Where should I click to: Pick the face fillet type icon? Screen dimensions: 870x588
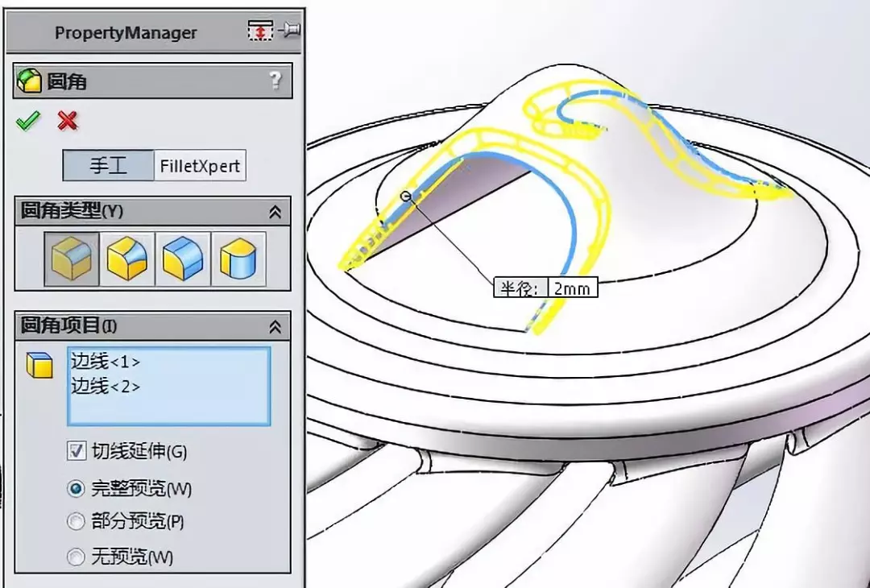point(183,259)
